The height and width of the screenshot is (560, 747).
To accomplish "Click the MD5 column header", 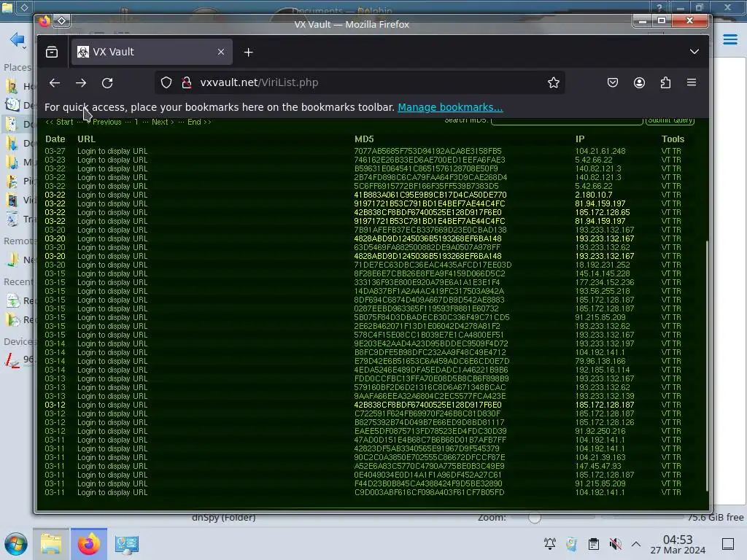I will coord(364,139).
